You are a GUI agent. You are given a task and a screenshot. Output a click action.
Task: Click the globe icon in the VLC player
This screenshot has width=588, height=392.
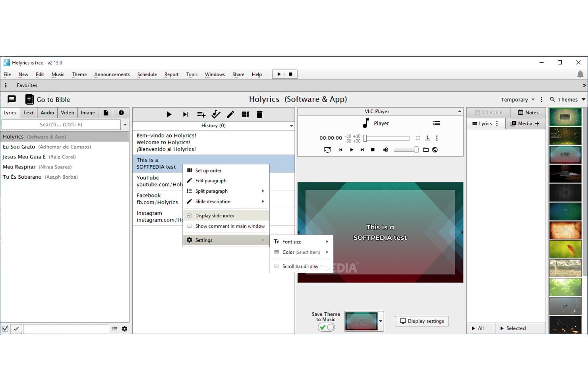(x=435, y=150)
